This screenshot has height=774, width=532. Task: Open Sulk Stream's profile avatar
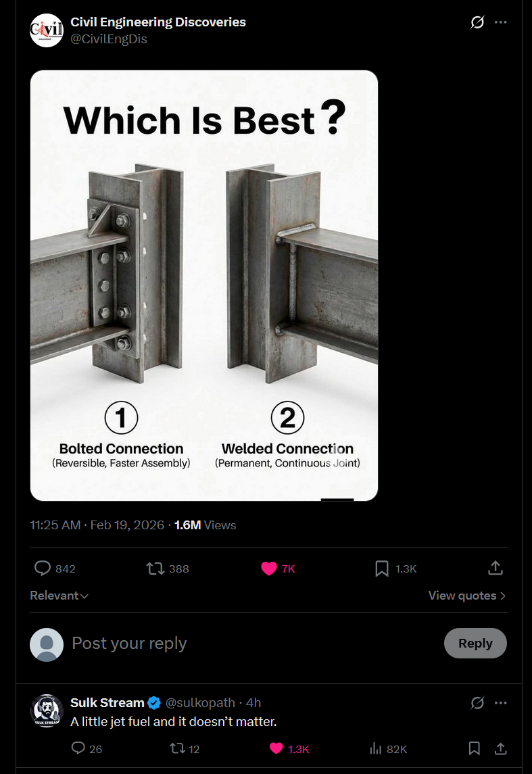pos(47,710)
